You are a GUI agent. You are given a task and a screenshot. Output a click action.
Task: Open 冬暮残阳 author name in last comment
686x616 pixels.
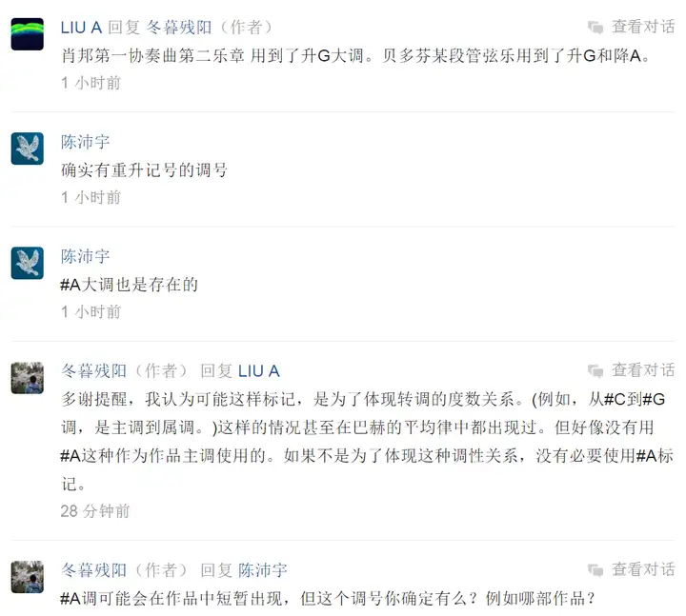click(x=93, y=570)
